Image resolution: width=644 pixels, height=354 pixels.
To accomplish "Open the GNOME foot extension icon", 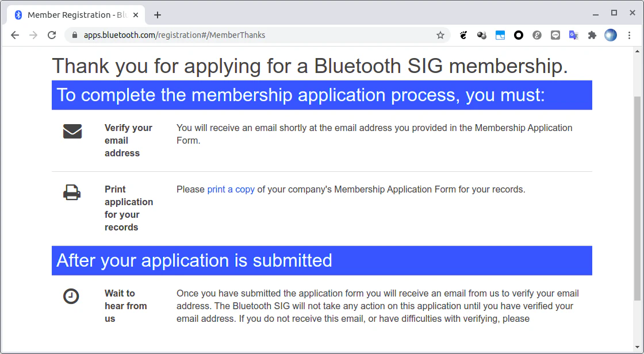I will point(463,35).
